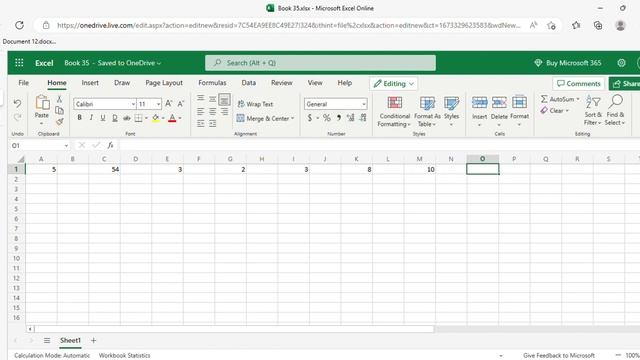Toggle Underline formatting
Screen dimensions: 640x360
pyautogui.click(x=103, y=118)
